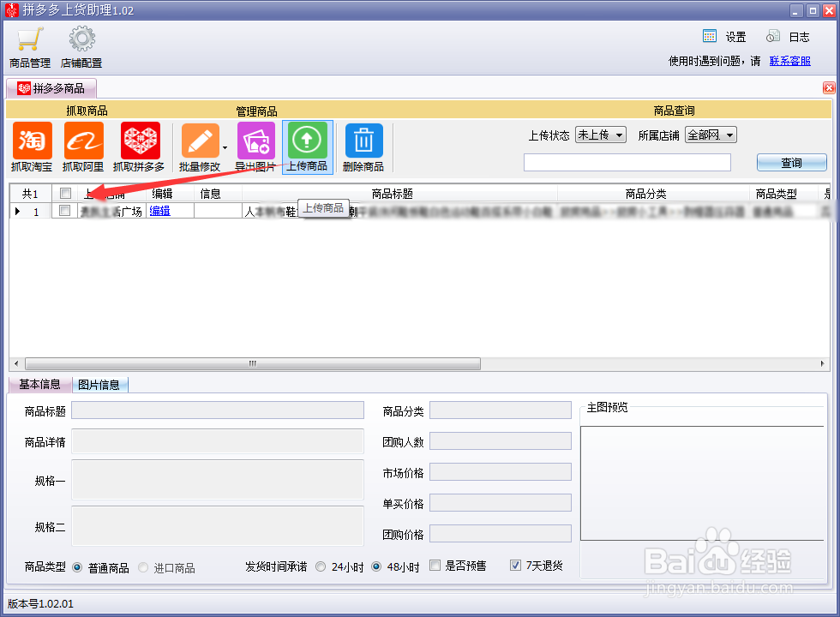Image resolution: width=840 pixels, height=617 pixels.
Task: Open the 所属店铺 dropdown
Action: 711,135
